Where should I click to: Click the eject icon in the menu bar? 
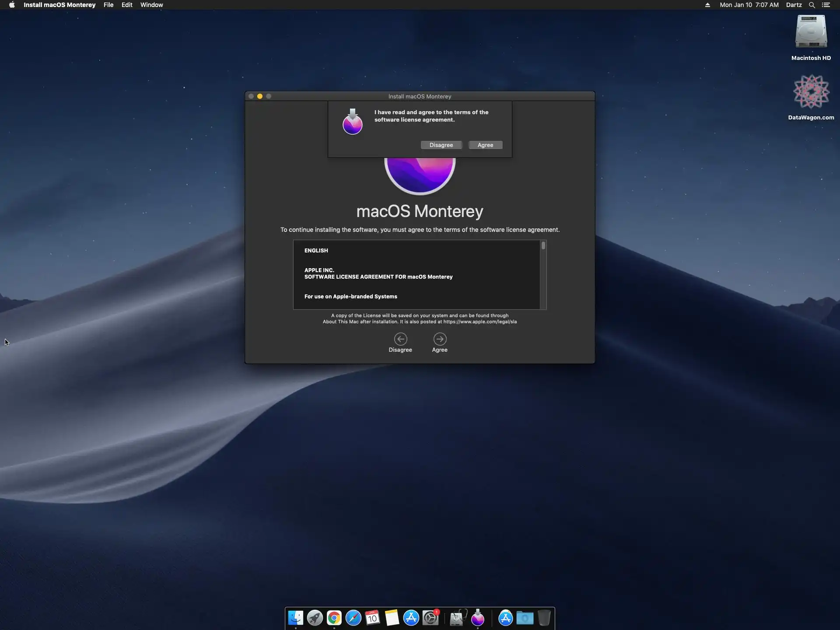[x=707, y=5]
